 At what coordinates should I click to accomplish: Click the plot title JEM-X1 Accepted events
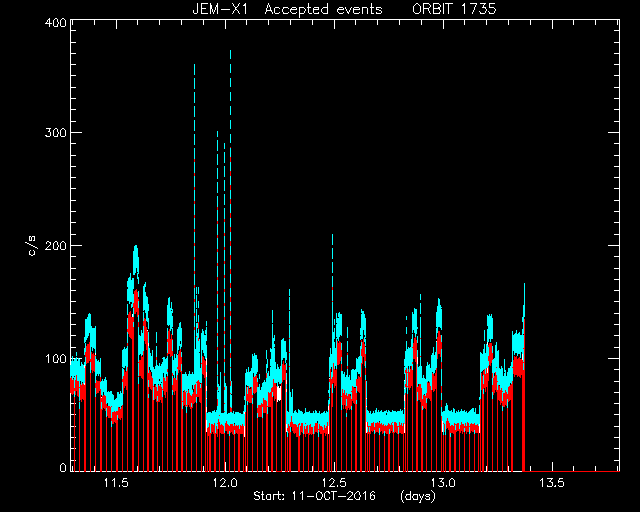pos(287,9)
